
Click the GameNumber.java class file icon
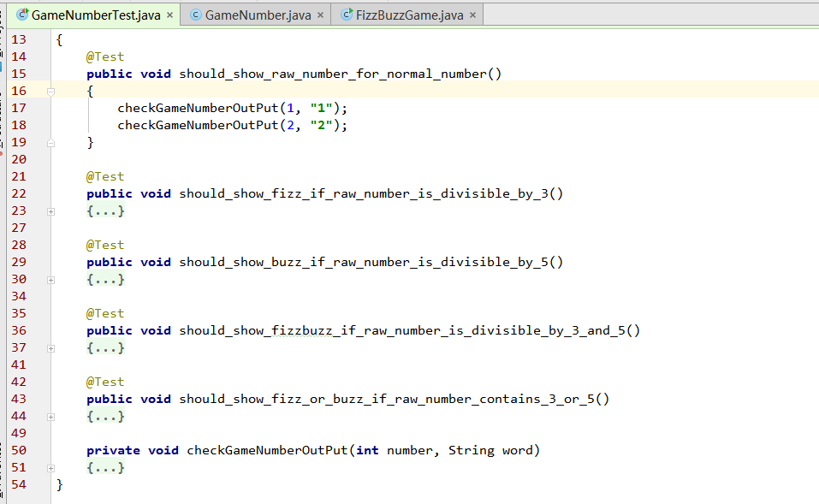[196, 15]
